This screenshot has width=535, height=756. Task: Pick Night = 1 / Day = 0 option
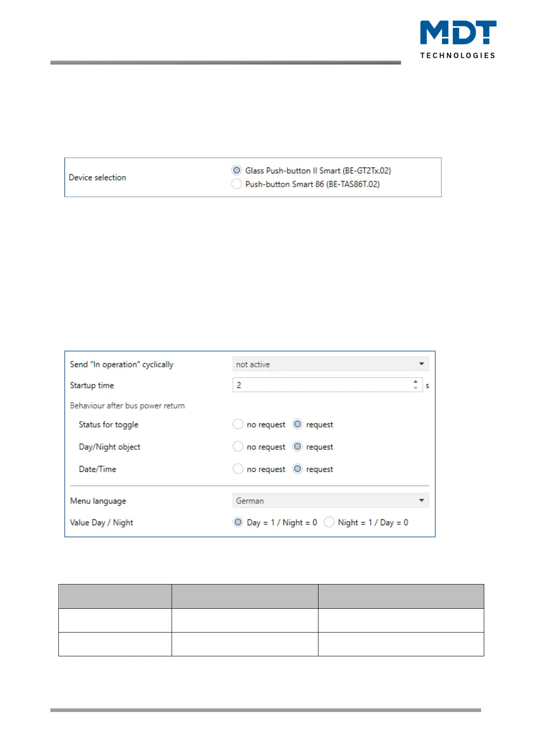(329, 522)
